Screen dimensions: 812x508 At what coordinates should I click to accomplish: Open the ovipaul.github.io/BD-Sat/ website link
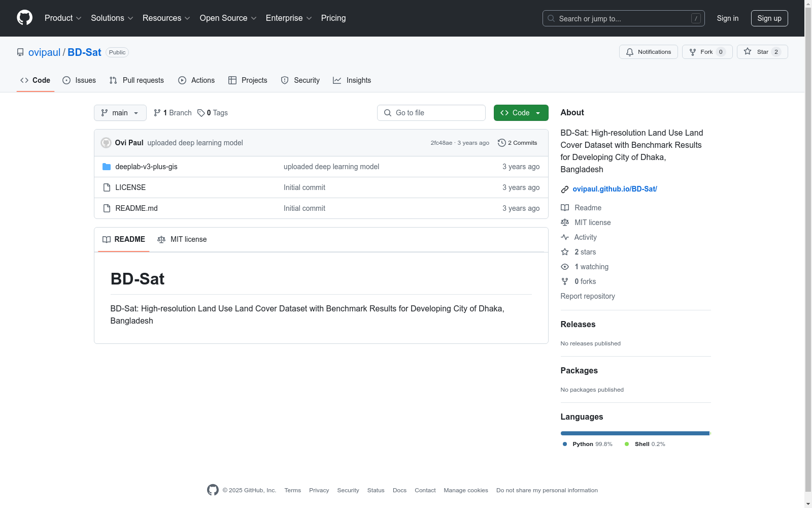click(x=615, y=189)
